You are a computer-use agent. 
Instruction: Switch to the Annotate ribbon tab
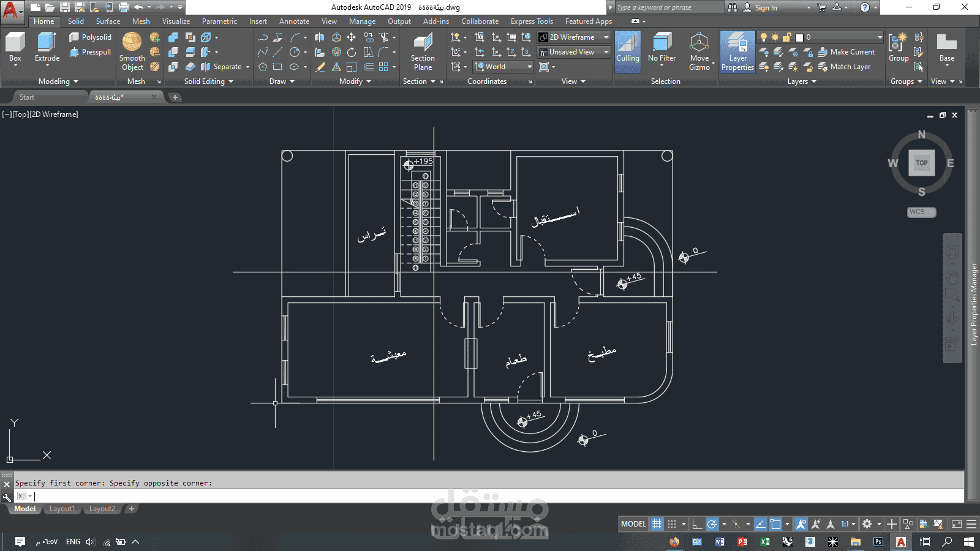click(x=295, y=21)
